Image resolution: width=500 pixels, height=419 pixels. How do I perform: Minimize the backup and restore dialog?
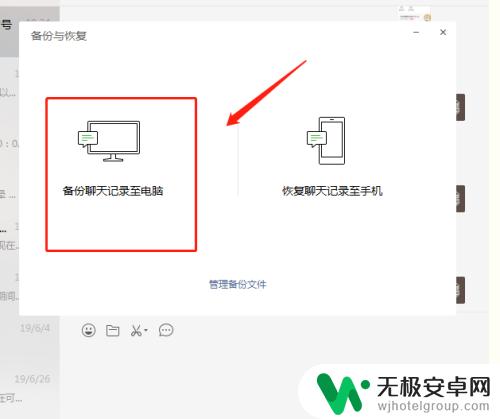point(416,32)
